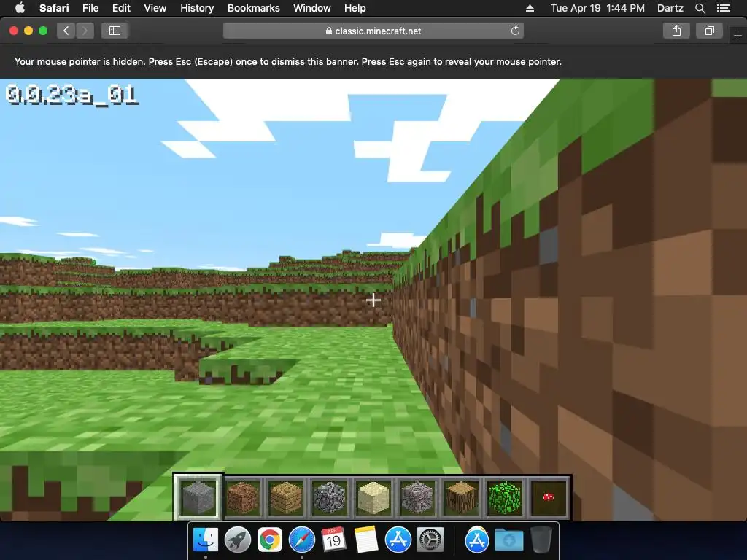Open the Window menu

tap(312, 8)
